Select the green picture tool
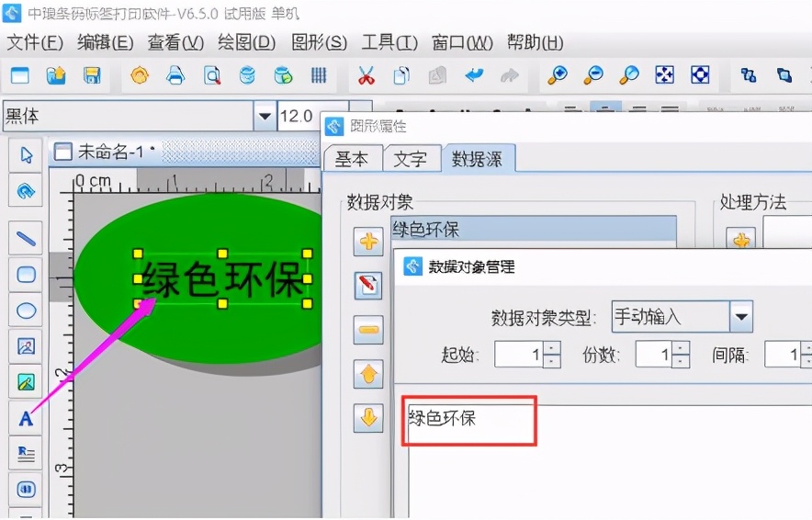 coord(26,382)
